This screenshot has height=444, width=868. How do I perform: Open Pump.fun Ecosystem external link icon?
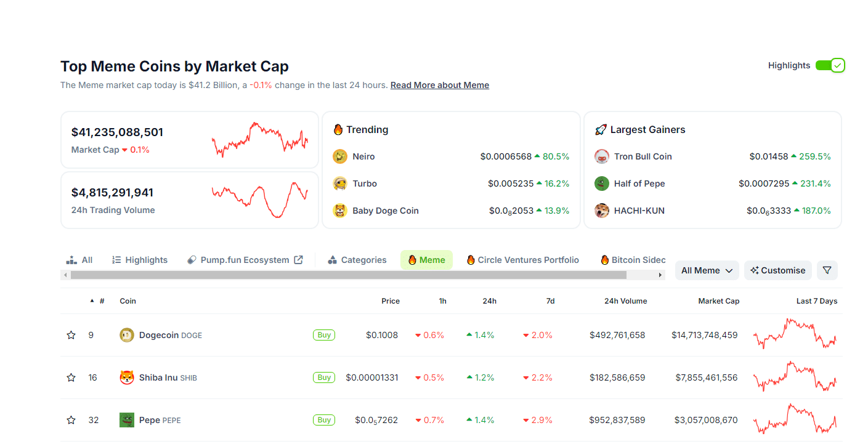pos(298,260)
